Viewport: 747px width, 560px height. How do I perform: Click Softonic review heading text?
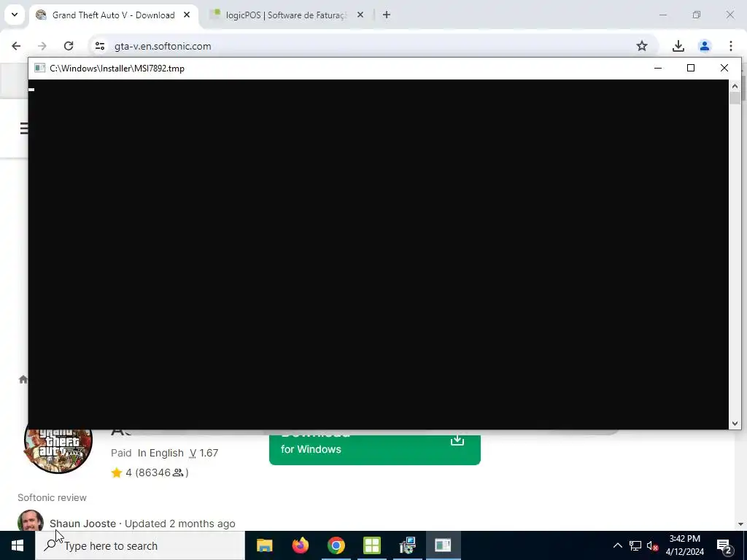point(52,497)
